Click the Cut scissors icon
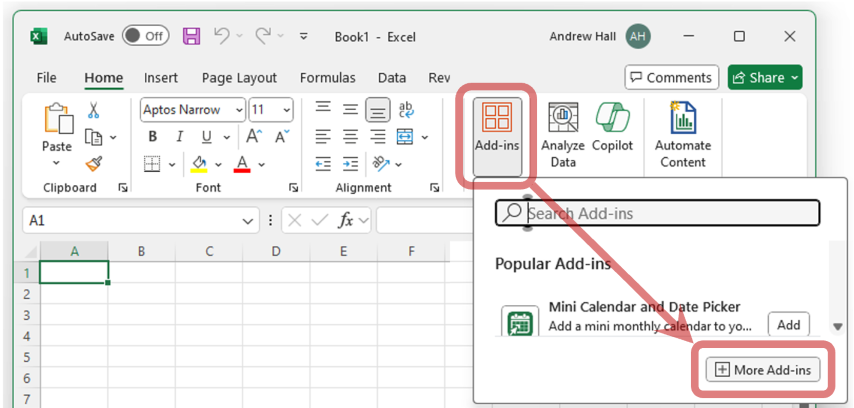This screenshot has width=854, height=408. tap(93, 110)
